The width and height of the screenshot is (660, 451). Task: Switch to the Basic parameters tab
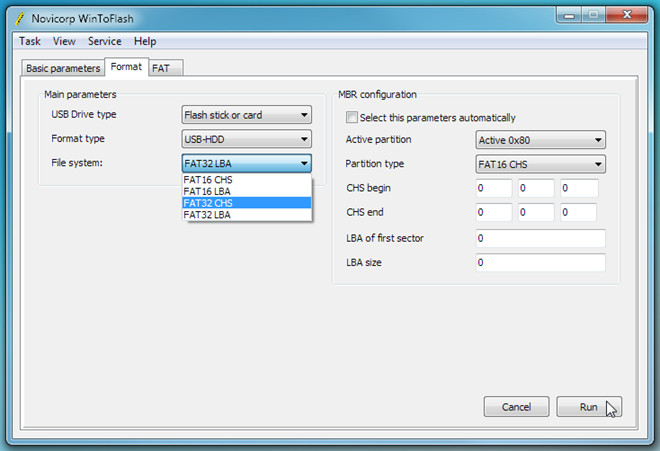coord(63,68)
